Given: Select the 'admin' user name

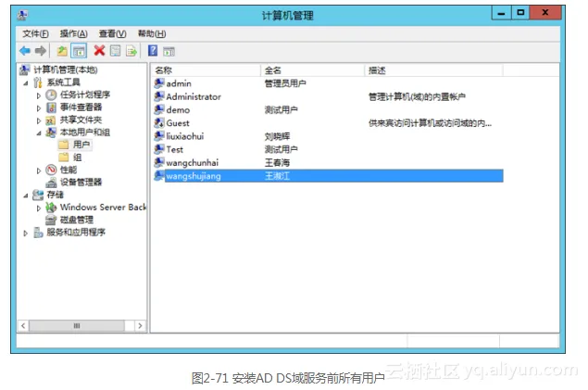Looking at the screenshot, I should pos(179,83).
